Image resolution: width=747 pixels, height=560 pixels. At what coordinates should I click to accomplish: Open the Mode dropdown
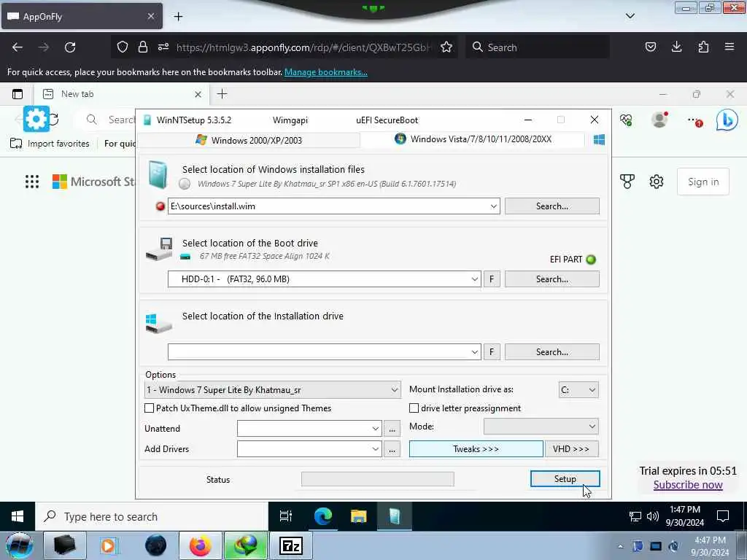pos(541,426)
